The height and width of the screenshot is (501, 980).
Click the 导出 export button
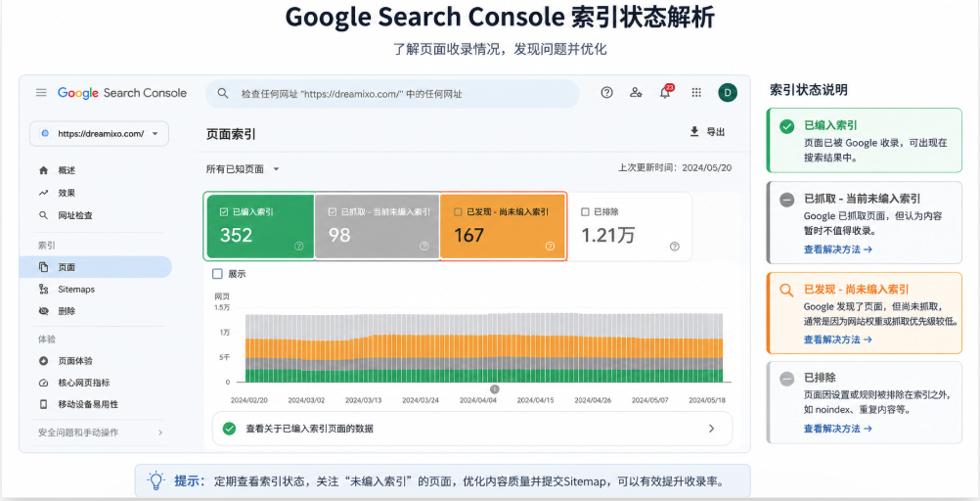(x=707, y=131)
